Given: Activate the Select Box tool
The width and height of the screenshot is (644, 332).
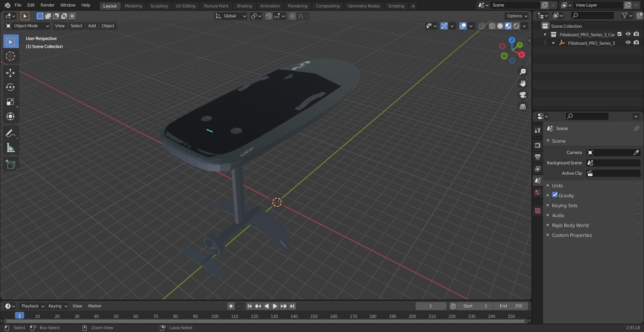Looking at the screenshot, I should (10, 41).
